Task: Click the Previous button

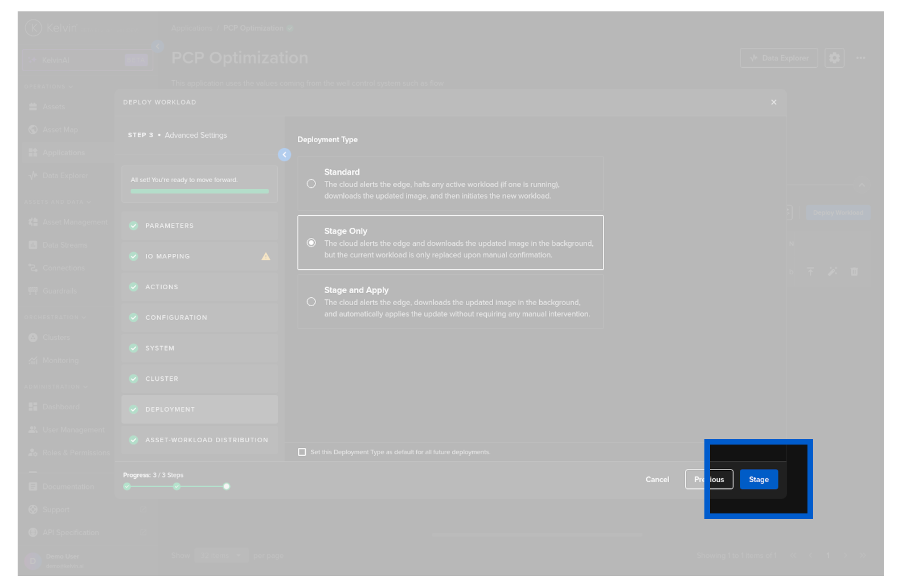Action: 709,479
